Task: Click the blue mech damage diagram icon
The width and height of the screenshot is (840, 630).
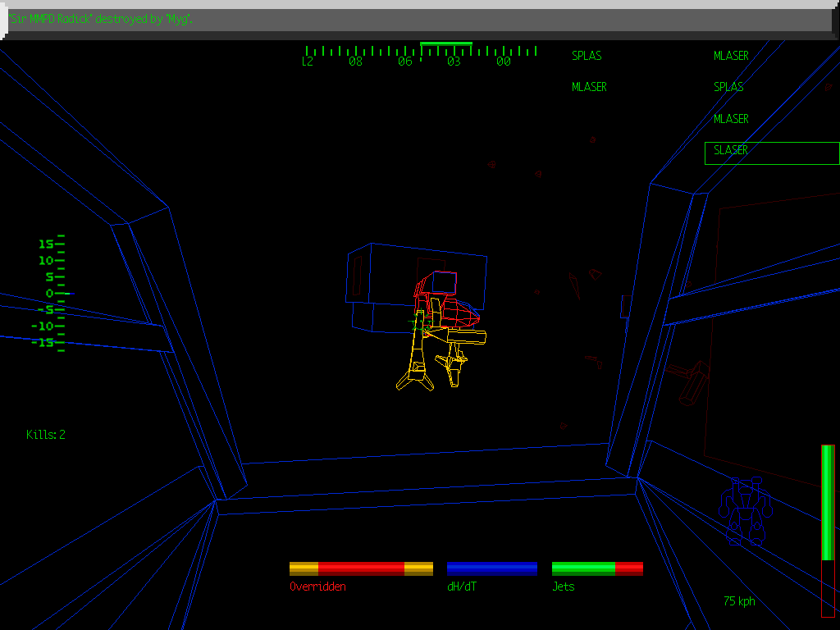Action: pyautogui.click(x=745, y=511)
